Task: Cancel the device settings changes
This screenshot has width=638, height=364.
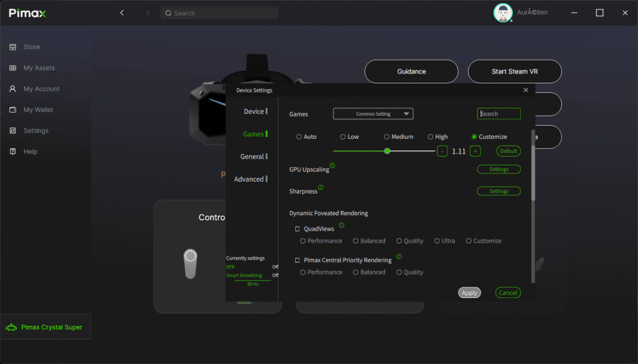Action: click(x=508, y=293)
